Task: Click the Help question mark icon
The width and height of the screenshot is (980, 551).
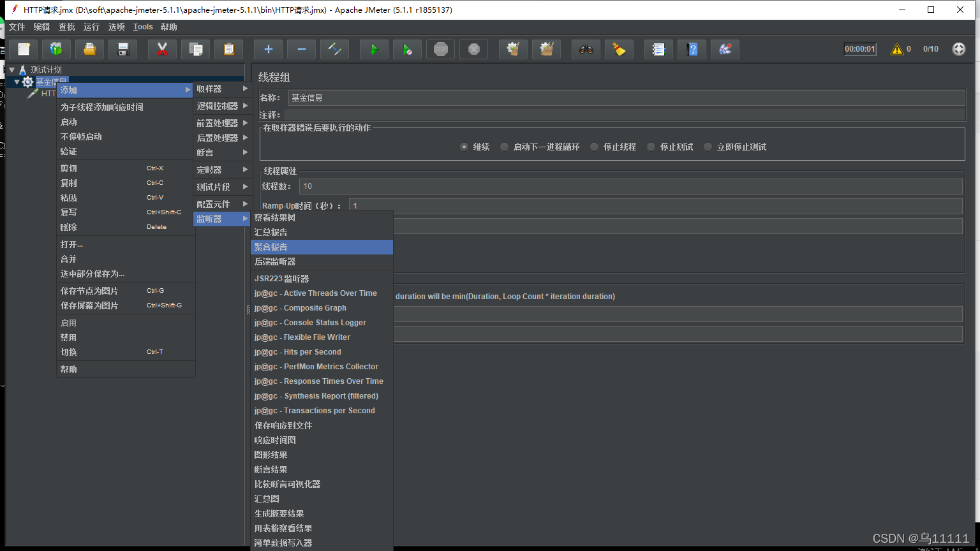Action: tap(692, 49)
